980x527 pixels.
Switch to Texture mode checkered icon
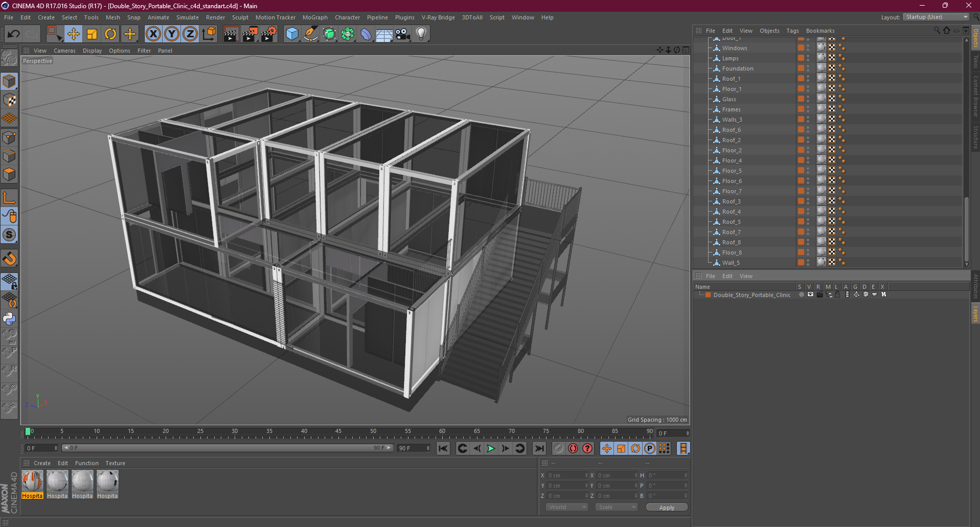tap(9, 100)
